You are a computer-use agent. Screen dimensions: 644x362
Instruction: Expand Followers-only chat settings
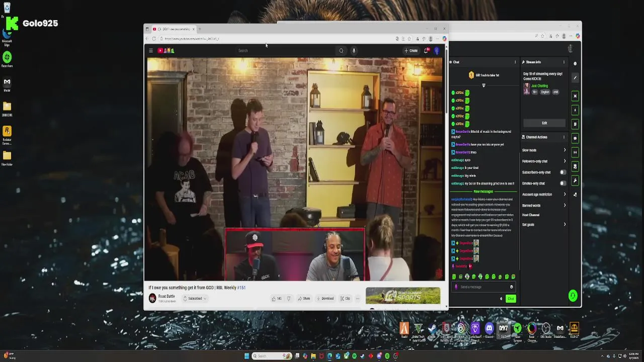click(x=544, y=161)
